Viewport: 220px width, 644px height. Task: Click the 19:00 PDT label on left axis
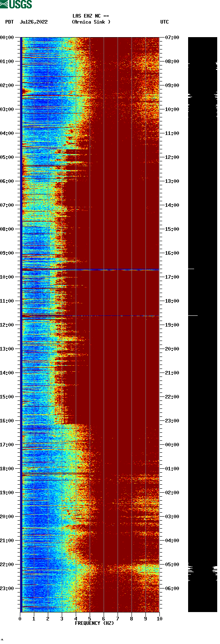7,493
